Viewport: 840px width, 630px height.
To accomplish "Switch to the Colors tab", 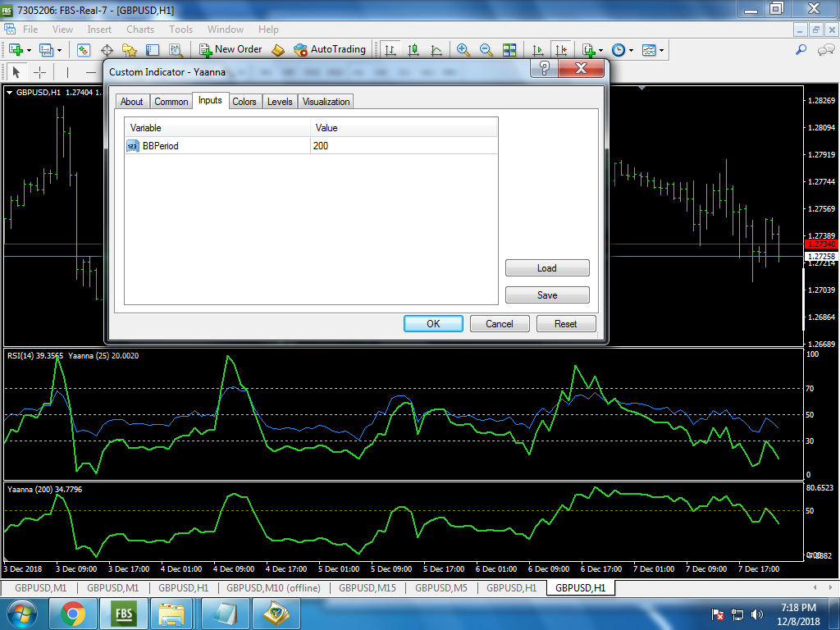I will (244, 102).
